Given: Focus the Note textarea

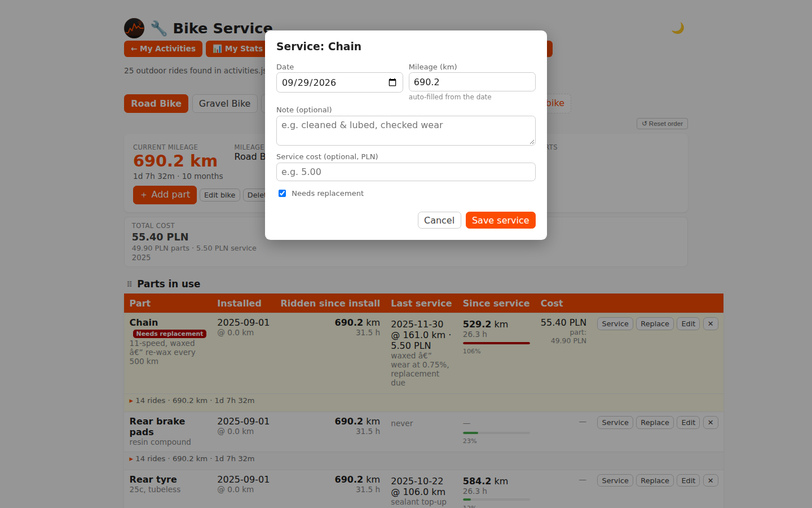Looking at the screenshot, I should click(x=406, y=130).
